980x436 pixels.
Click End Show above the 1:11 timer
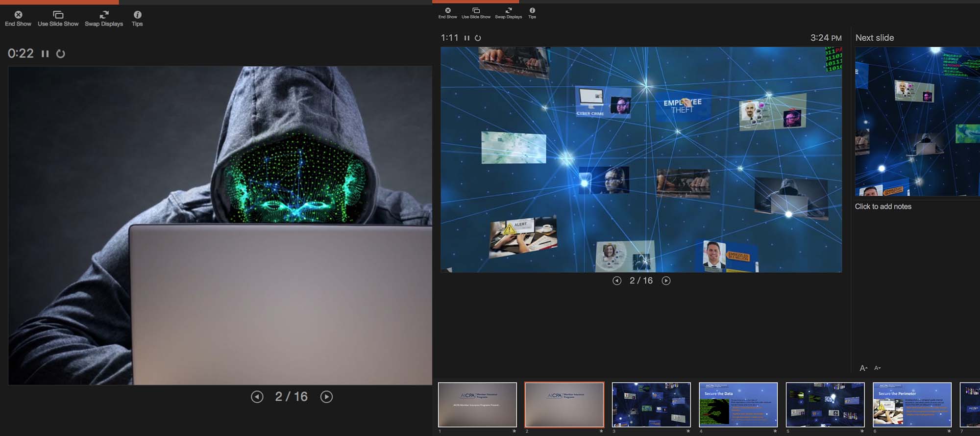click(447, 13)
